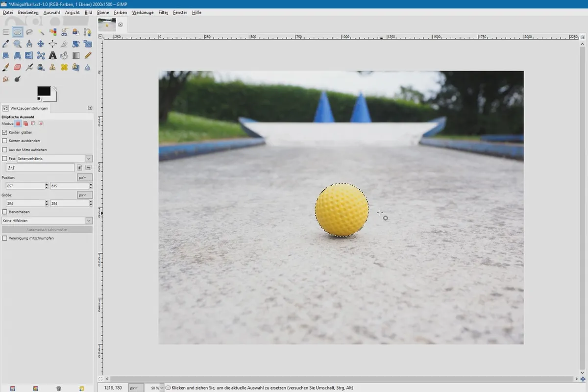The width and height of the screenshot is (588, 392).
Task: Select the Text tool
Action: [52, 55]
